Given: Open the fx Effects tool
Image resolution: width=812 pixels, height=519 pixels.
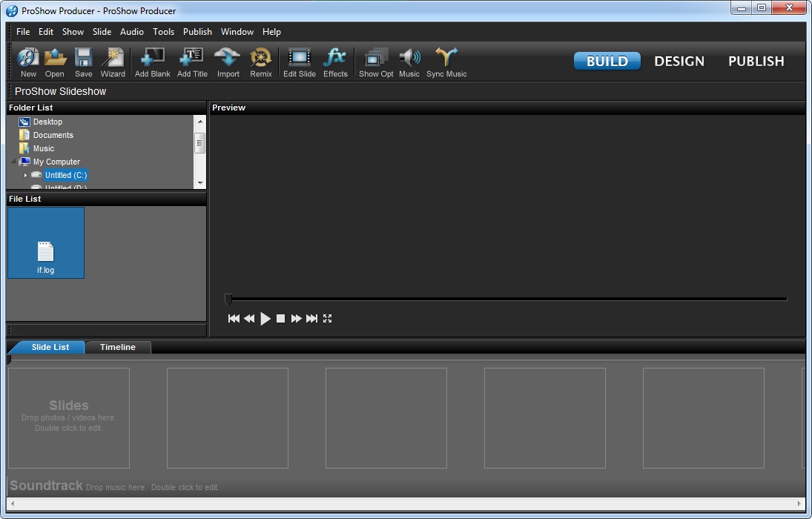Looking at the screenshot, I should [x=336, y=62].
